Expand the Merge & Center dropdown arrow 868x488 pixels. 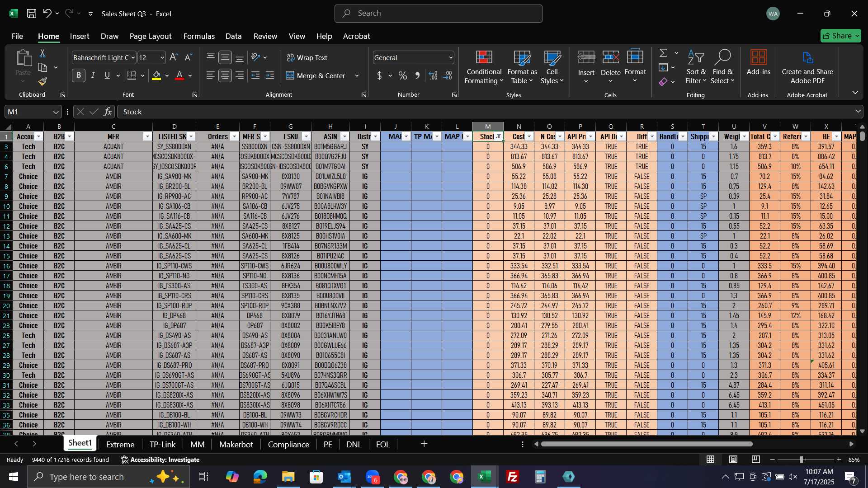pyautogui.click(x=357, y=76)
